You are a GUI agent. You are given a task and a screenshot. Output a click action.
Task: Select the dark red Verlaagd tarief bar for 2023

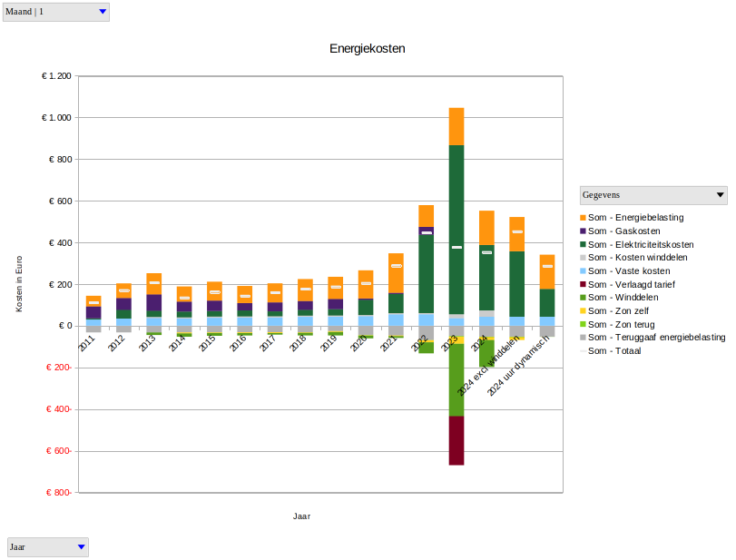tap(456, 441)
